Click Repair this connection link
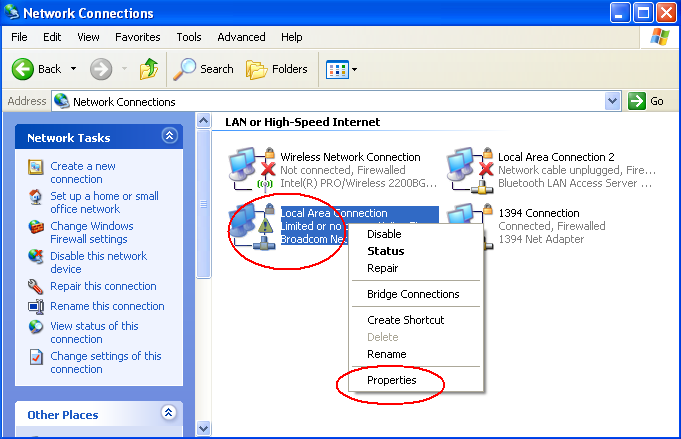The height and width of the screenshot is (439, 681). tap(103, 286)
